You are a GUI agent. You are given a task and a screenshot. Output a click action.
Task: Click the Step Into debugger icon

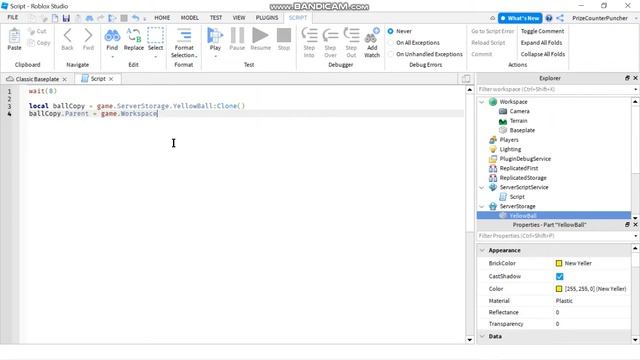pyautogui.click(x=309, y=36)
